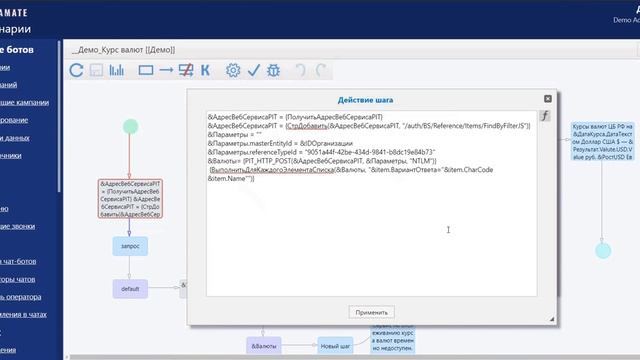Image resolution: width=640 pixels, height=360 pixels.
Task: Select the red-bordered &АдресВебСервисаPIT step node
Action: pyautogui.click(x=130, y=198)
